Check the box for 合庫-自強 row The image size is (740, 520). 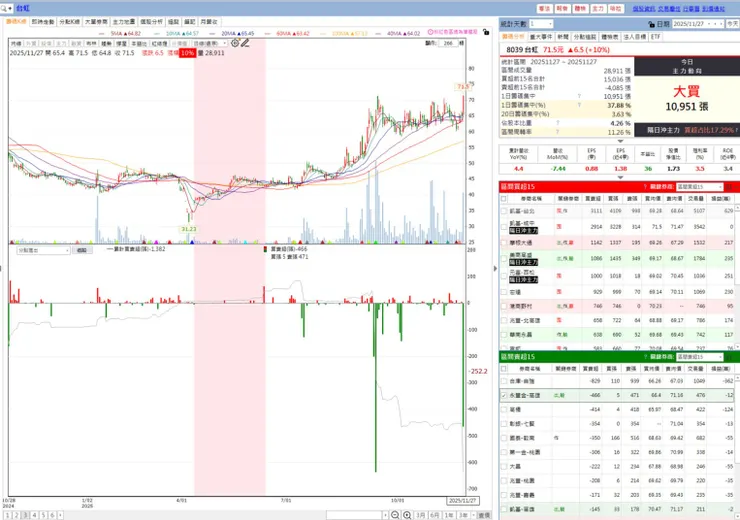tap(504, 381)
